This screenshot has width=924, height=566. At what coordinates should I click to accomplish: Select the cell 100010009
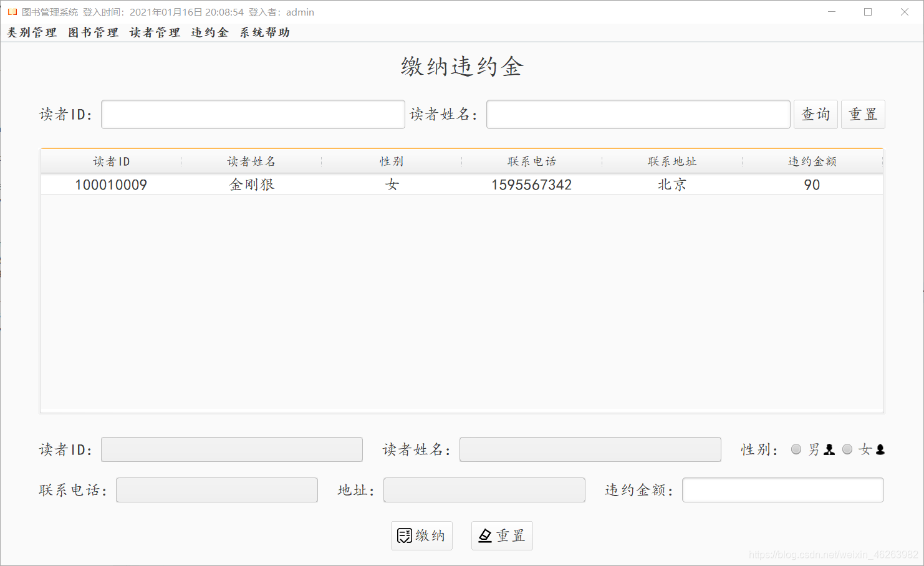tap(111, 185)
